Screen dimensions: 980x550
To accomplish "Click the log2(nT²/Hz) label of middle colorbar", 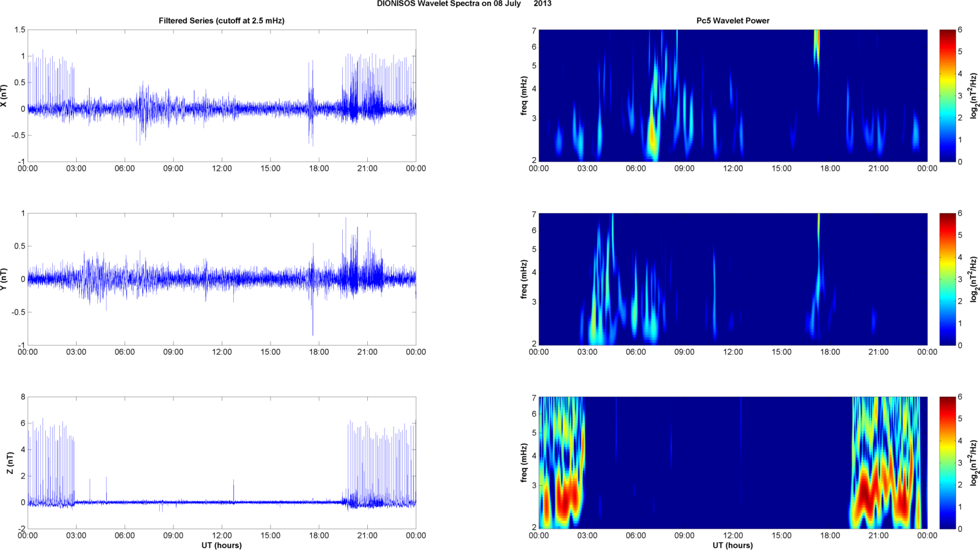I will pyautogui.click(x=974, y=280).
